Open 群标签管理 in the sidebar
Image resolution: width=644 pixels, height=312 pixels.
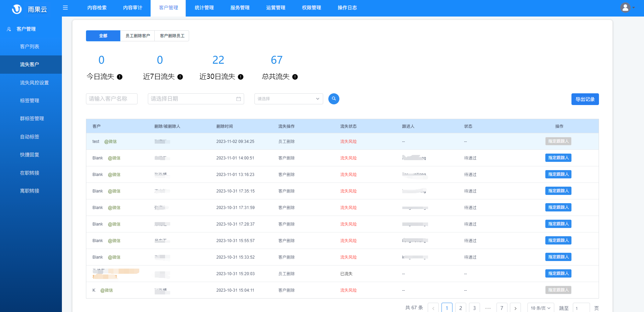click(31, 118)
